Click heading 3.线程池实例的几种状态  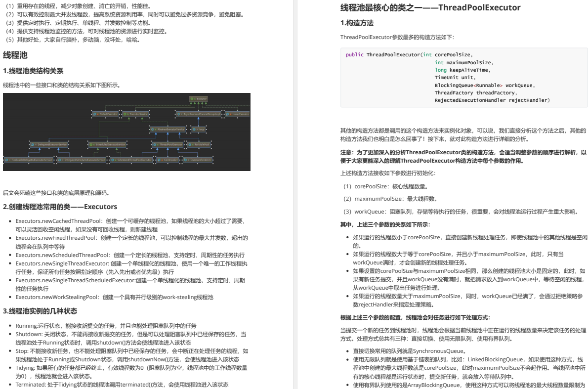pyautogui.click(x=40, y=311)
